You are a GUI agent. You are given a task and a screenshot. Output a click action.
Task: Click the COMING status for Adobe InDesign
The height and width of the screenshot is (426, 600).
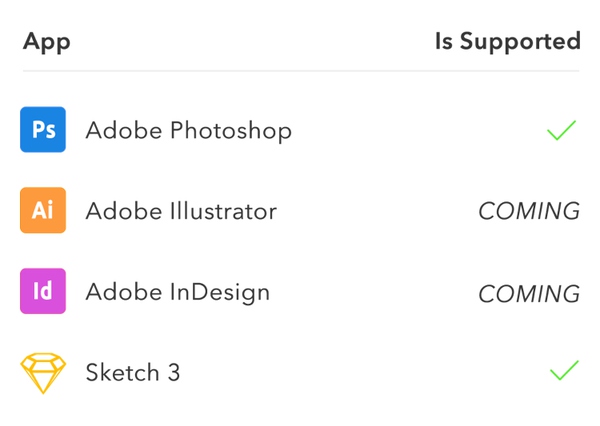click(528, 294)
